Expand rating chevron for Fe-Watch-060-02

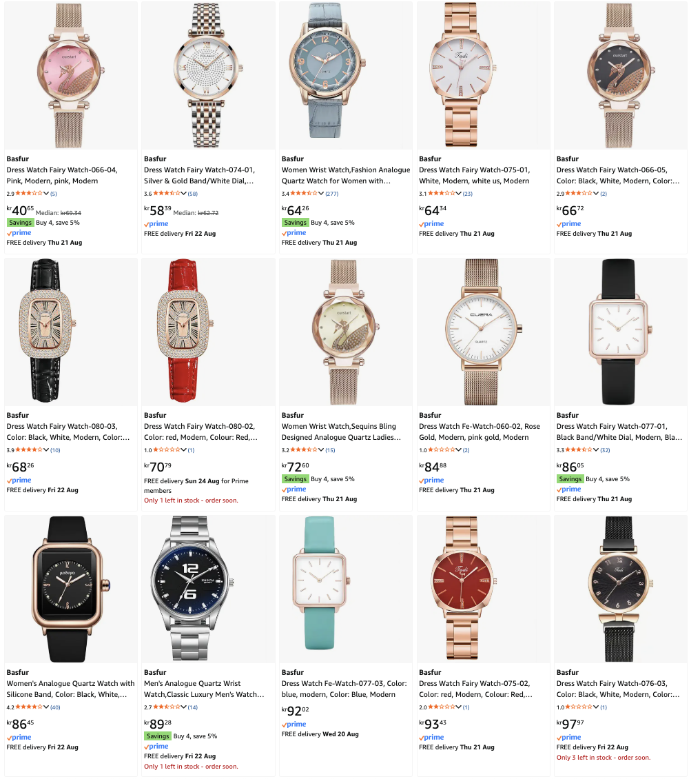coord(459,449)
